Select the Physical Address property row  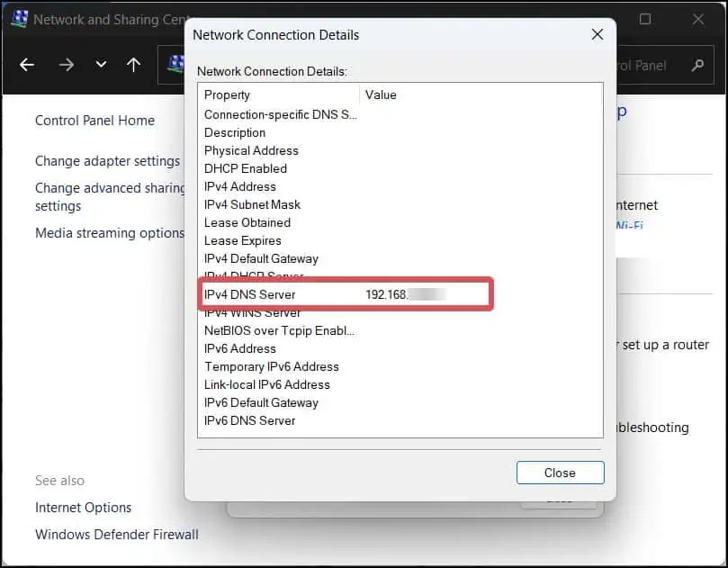point(250,150)
